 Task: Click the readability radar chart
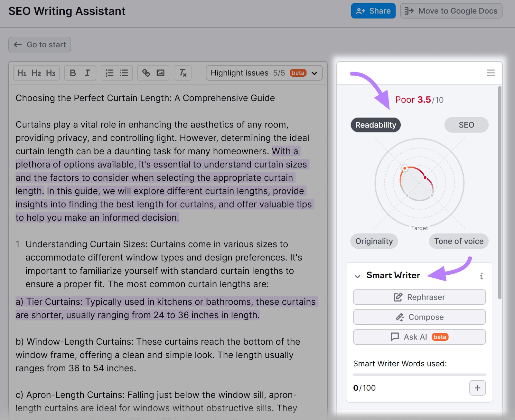pyautogui.click(x=419, y=183)
